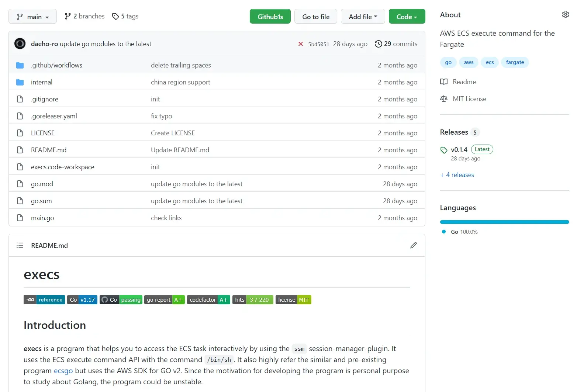Click the failed status X icon
Image resolution: width=577 pixels, height=392 pixels.
coord(301,44)
